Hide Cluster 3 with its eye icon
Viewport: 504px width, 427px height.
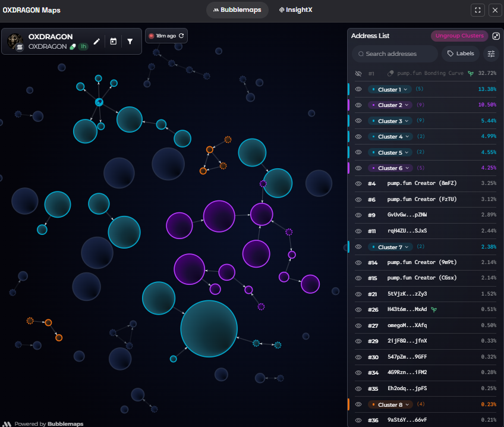click(x=358, y=121)
